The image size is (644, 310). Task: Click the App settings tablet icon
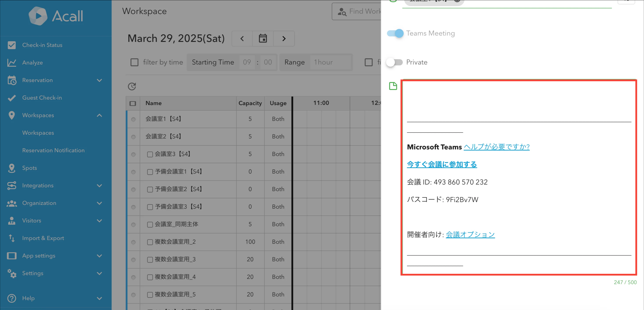(x=11, y=256)
